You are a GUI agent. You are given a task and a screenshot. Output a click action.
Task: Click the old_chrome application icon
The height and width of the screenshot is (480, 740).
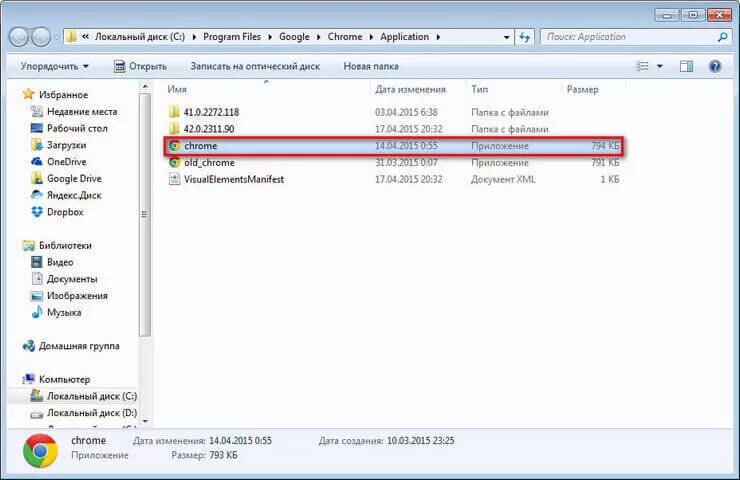coord(175,162)
